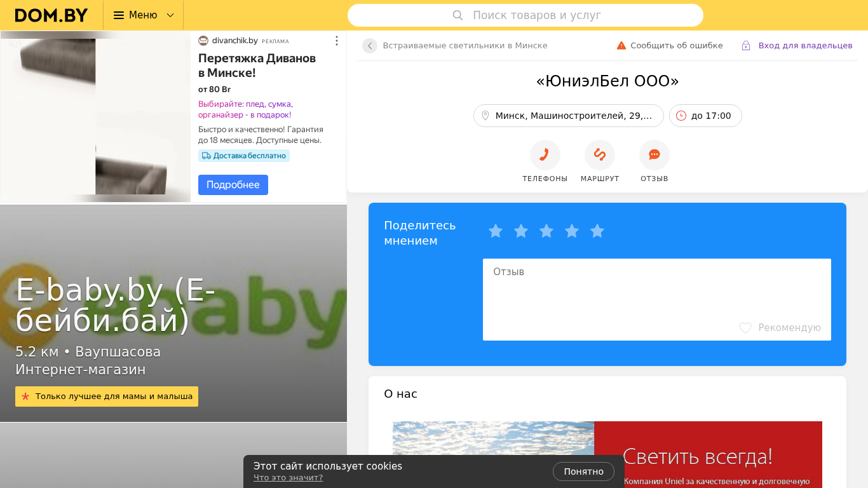Toggle the Рекомендую heart
The height and width of the screenshot is (488, 868).
745,328
